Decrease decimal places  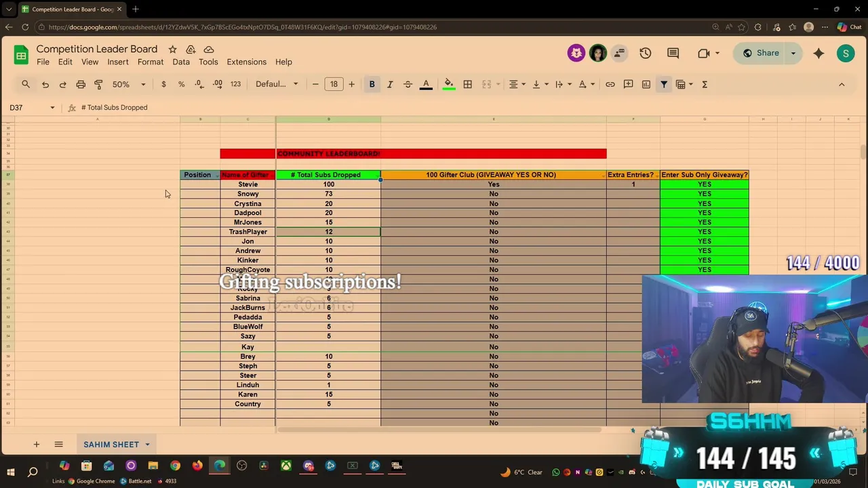(199, 84)
